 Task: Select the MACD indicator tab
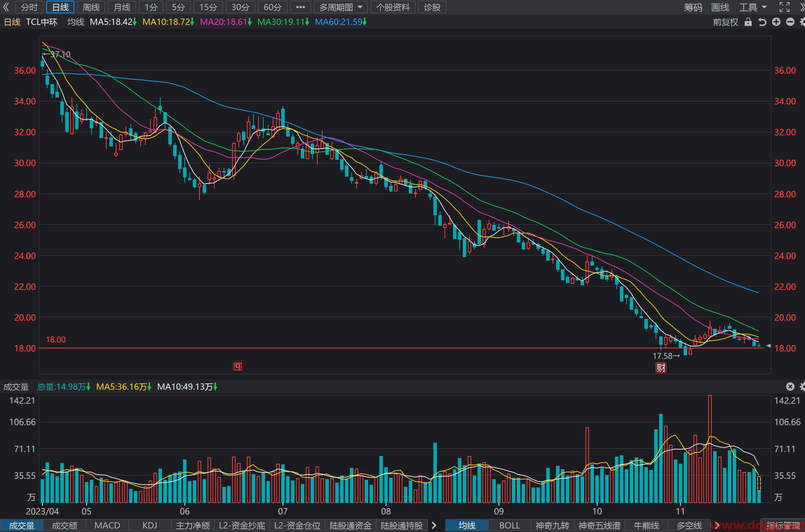(107, 525)
